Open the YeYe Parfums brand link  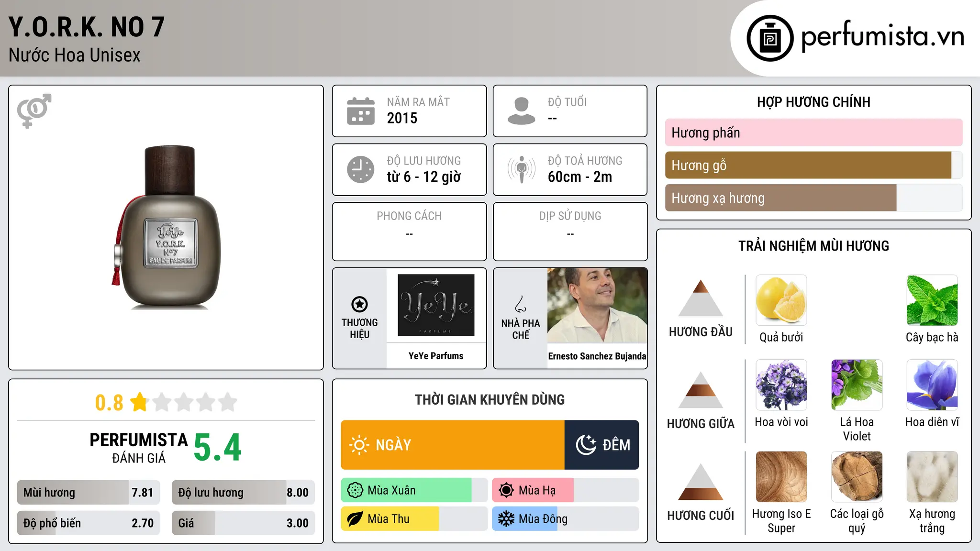pyautogui.click(x=436, y=356)
